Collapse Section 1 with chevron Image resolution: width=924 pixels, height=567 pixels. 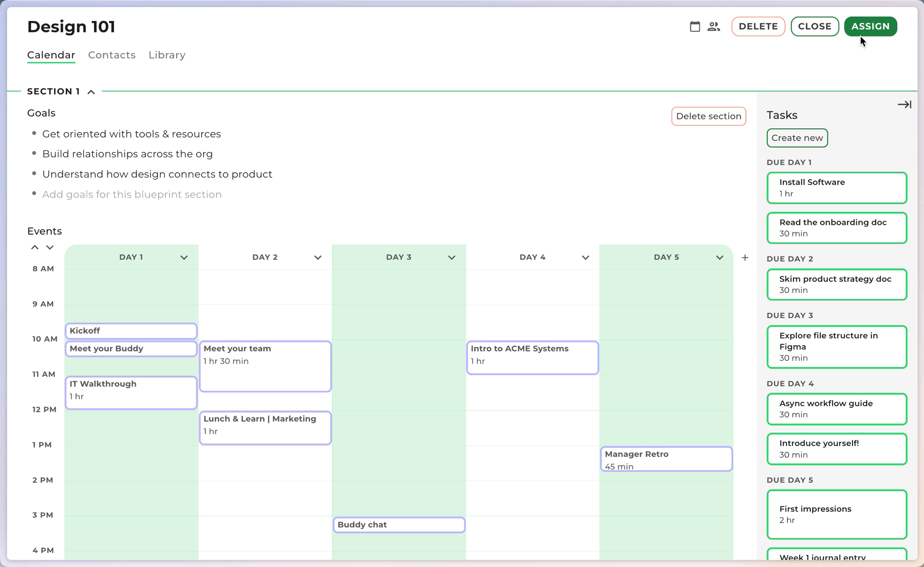(x=91, y=92)
